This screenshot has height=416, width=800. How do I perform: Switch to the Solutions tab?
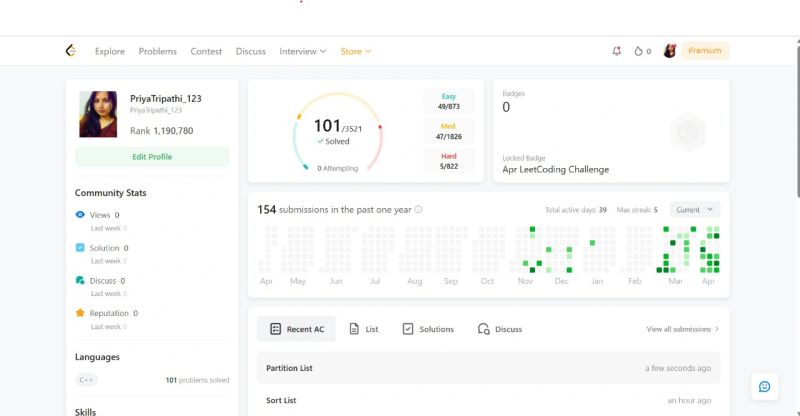(x=428, y=329)
